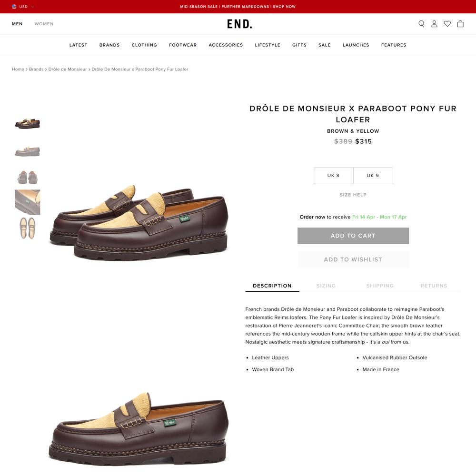Select the brand tab close-up thumbnail
This screenshot has width=476, height=476.
27,202
